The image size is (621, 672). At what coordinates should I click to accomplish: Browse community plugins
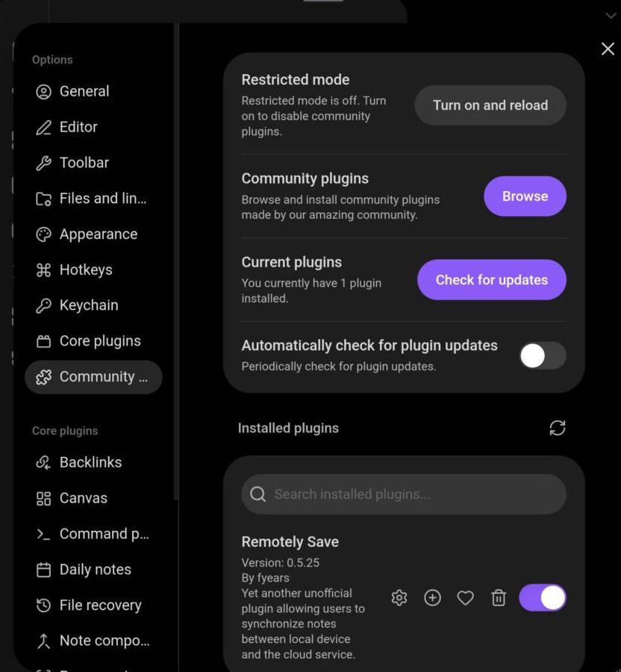click(x=525, y=196)
